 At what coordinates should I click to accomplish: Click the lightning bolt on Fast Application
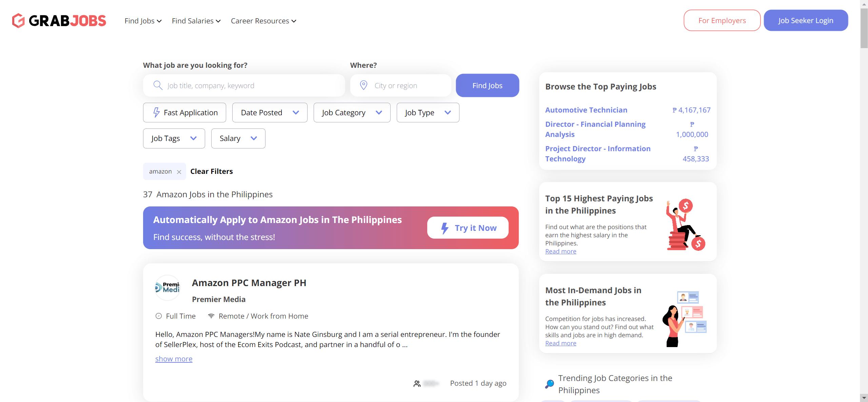(x=156, y=113)
